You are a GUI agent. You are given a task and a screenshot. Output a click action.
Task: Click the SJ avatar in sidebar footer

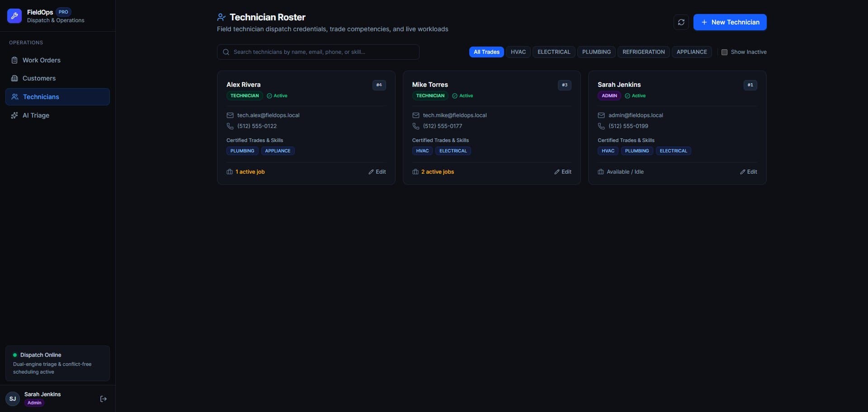[x=13, y=399]
